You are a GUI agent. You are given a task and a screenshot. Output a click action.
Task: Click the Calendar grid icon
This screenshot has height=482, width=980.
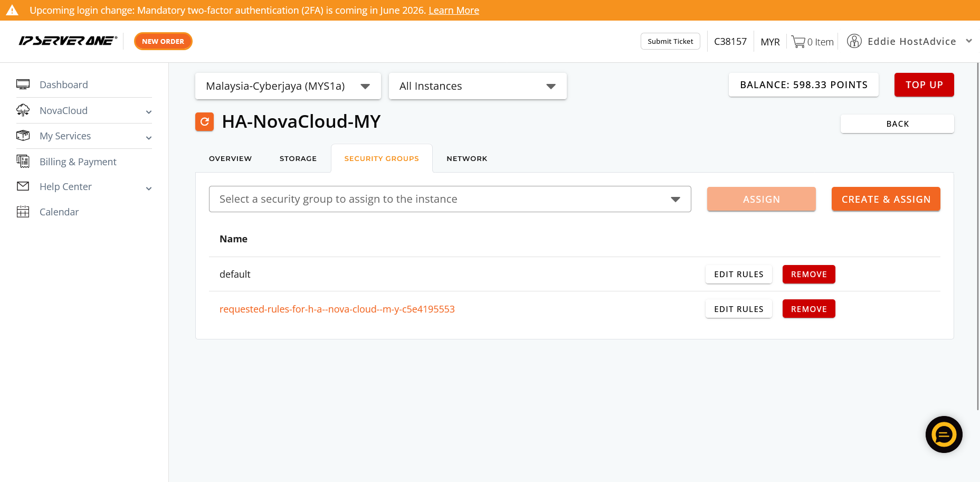pyautogui.click(x=23, y=212)
